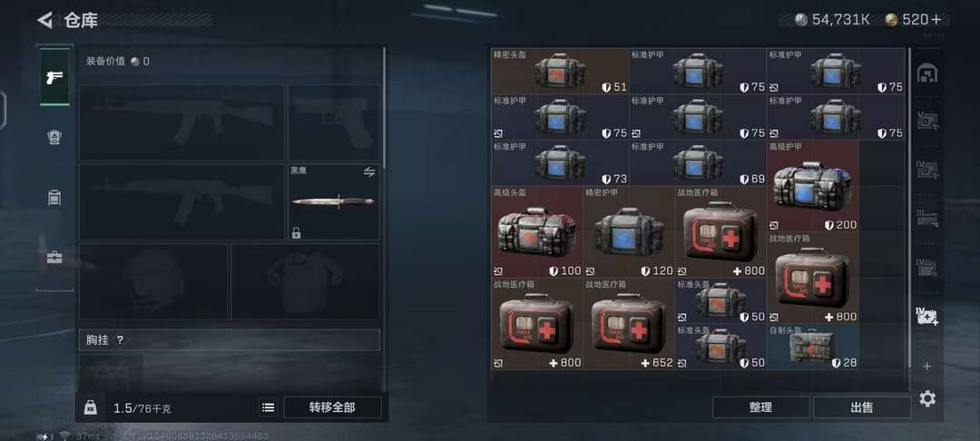Click the 转移全部 button
Viewport: 980px width, 441px height.
332,407
